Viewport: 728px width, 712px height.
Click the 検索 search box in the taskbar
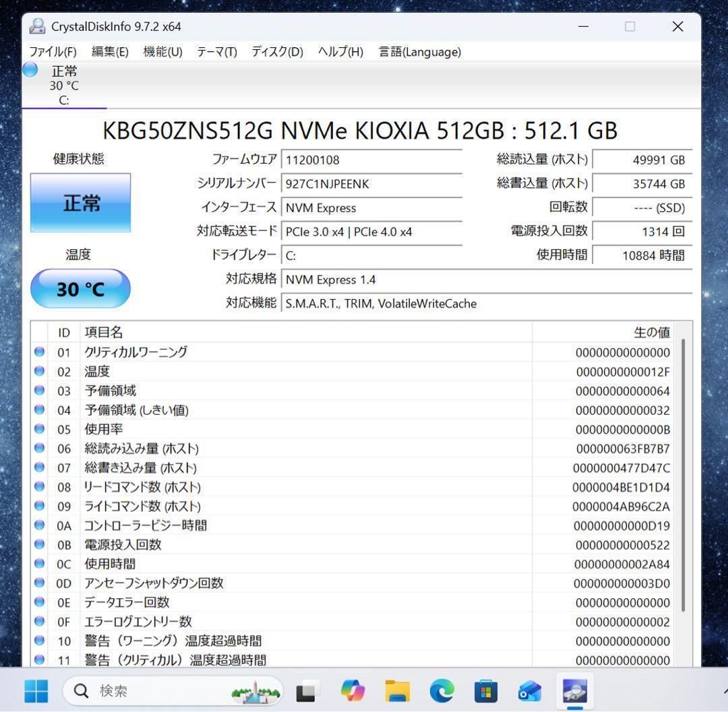pos(169,690)
